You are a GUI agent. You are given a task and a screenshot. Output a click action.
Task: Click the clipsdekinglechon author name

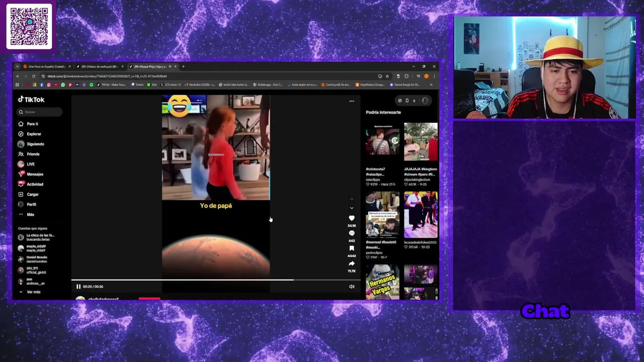point(417,179)
